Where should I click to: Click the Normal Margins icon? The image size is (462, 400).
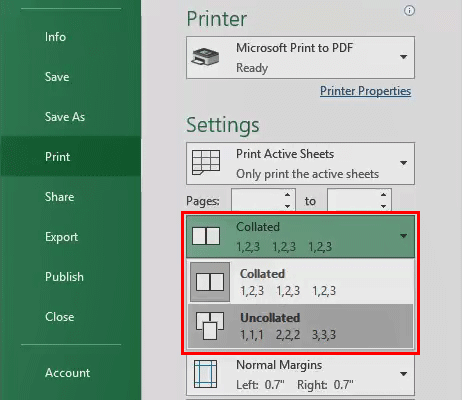coord(205,374)
